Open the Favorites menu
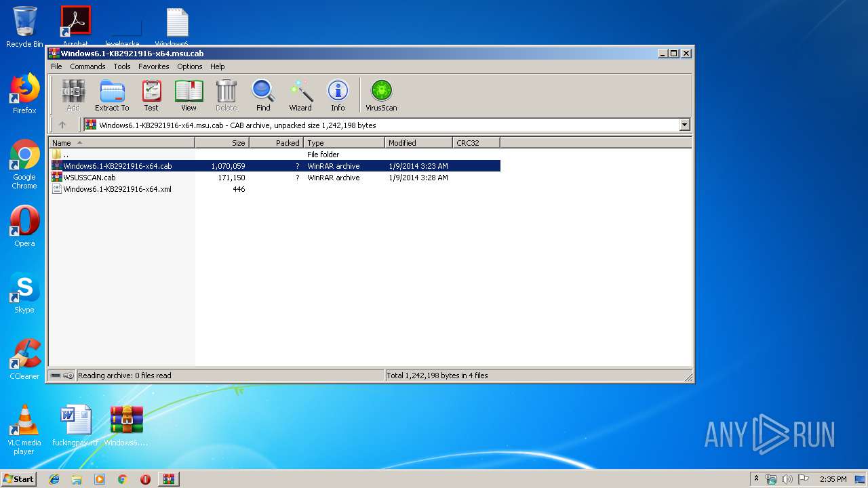 point(154,66)
